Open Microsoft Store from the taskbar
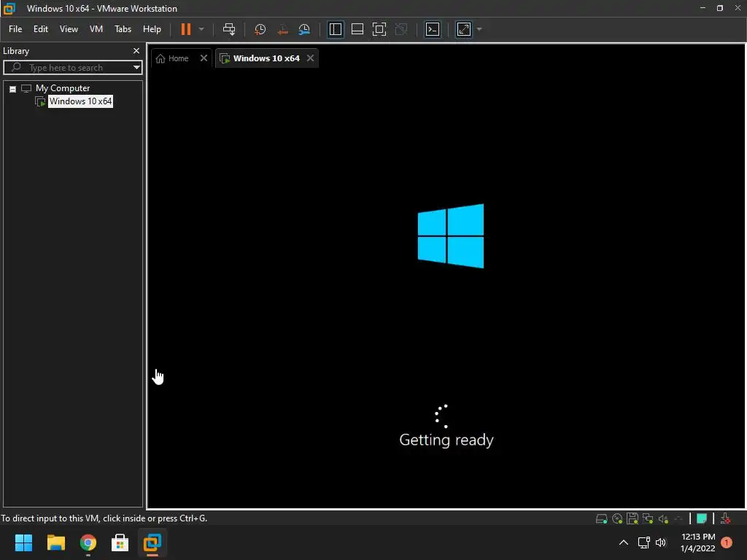This screenshot has height=560, width=747. (x=120, y=542)
